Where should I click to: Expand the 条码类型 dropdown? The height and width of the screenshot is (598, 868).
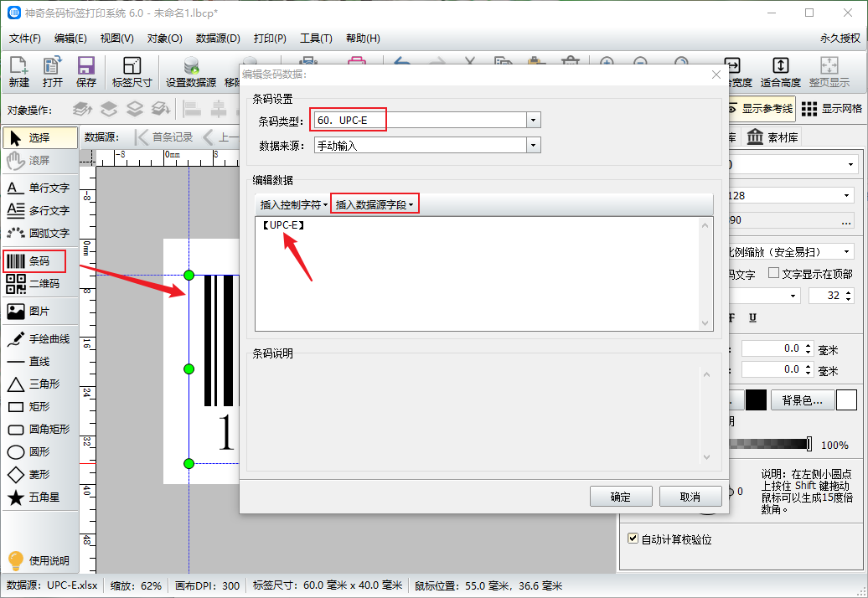533,121
